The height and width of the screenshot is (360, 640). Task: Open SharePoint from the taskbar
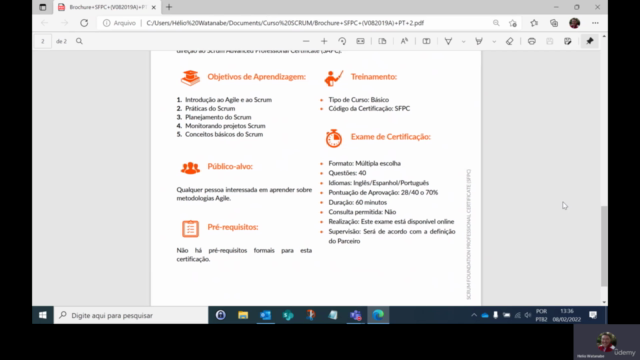288,315
